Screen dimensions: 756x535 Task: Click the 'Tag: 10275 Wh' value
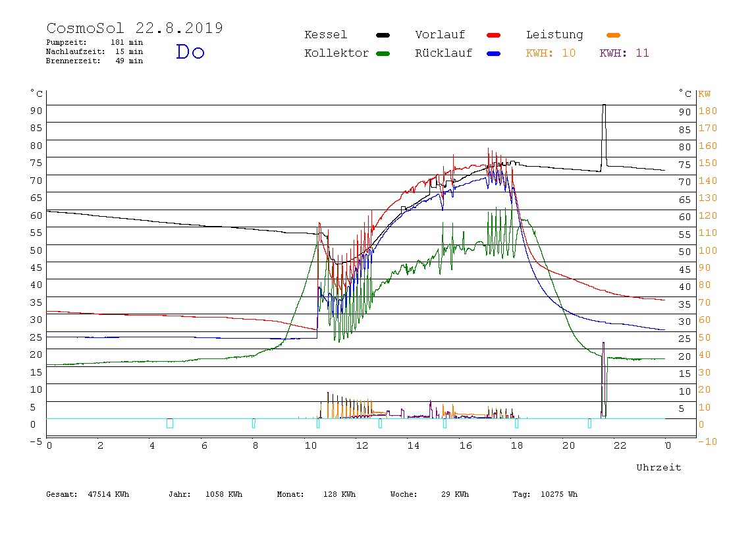click(x=545, y=494)
